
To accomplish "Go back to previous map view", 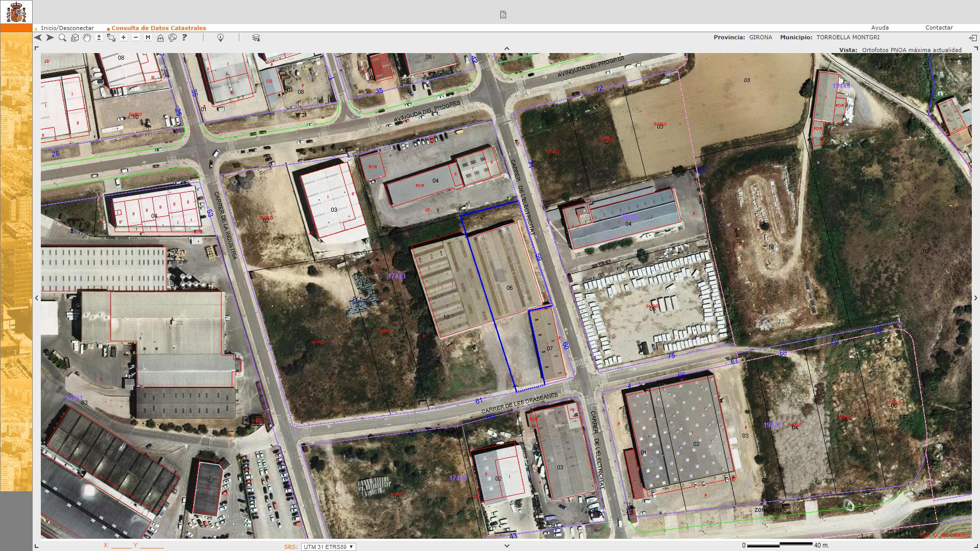I will (38, 38).
